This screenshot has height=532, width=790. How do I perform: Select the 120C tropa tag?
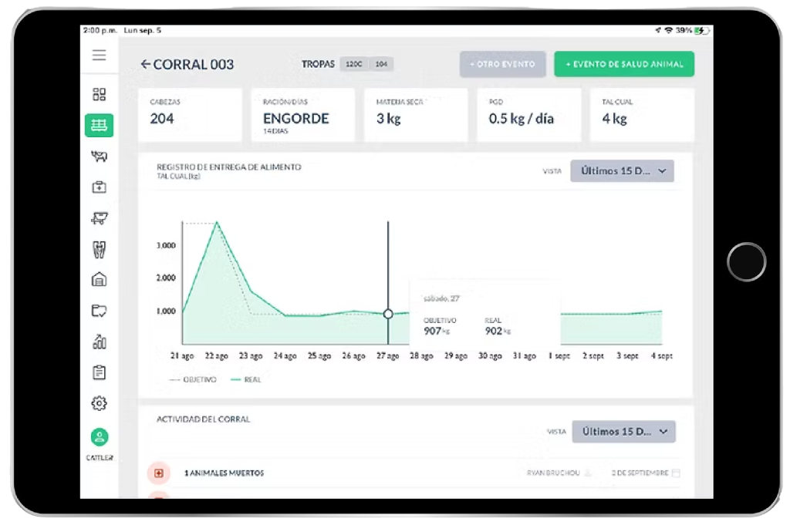coord(354,64)
